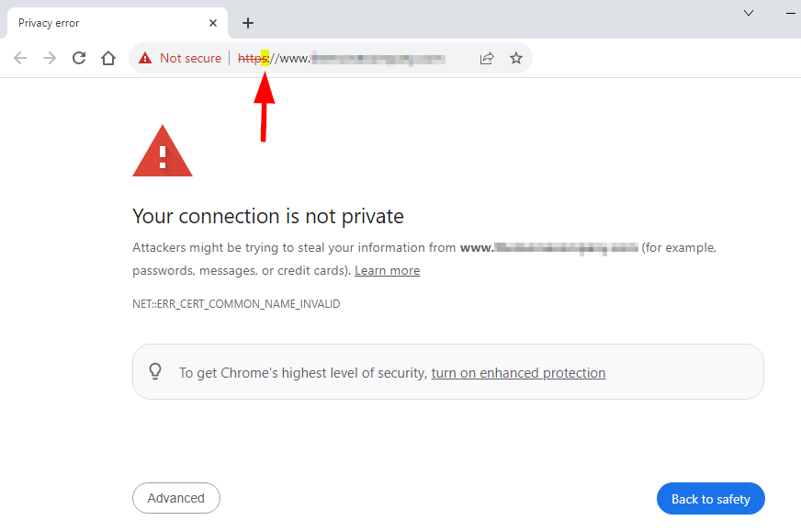Bookmark this page with the star icon

click(x=516, y=58)
